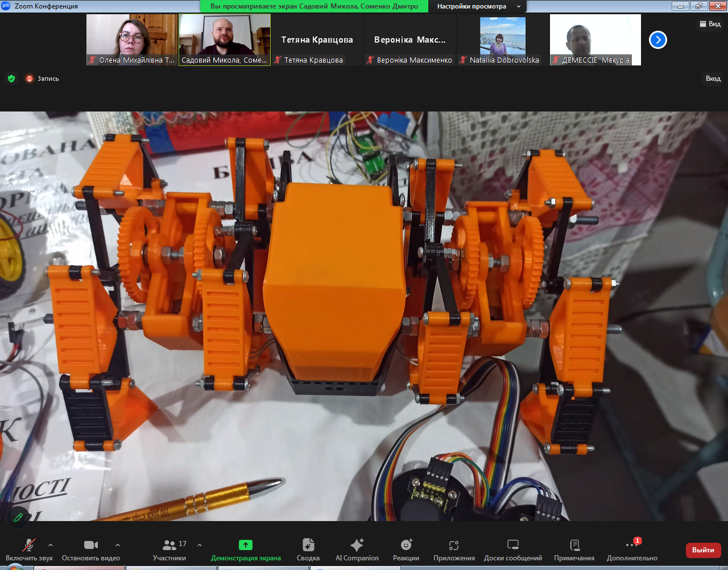The image size is (728, 570).
Task: Show next participants with blue arrow
Action: (x=657, y=40)
